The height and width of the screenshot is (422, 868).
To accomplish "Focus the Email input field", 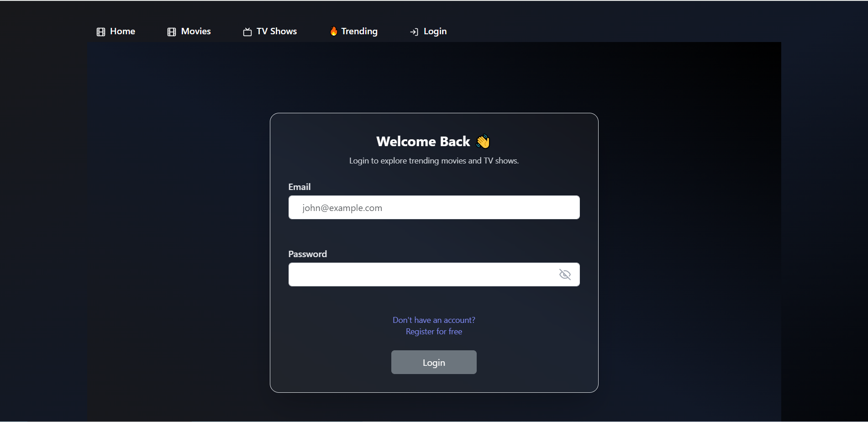I will click(x=434, y=208).
